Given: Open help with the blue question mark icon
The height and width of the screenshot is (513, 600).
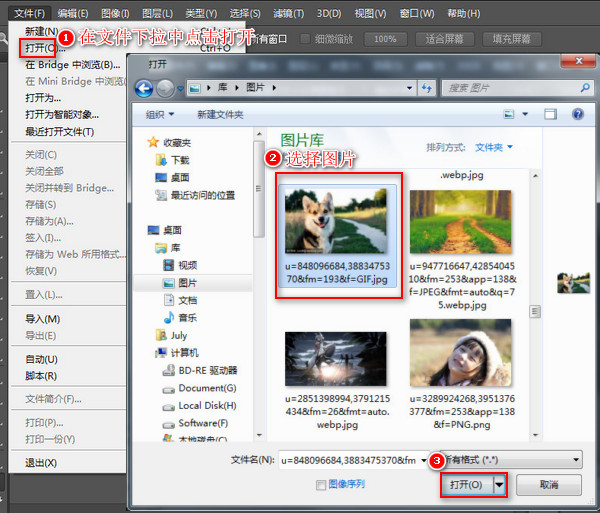Looking at the screenshot, I should (x=578, y=114).
